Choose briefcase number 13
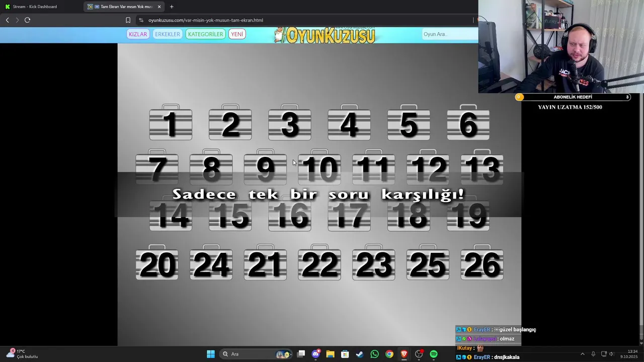The width and height of the screenshot is (644, 362). [x=482, y=167]
